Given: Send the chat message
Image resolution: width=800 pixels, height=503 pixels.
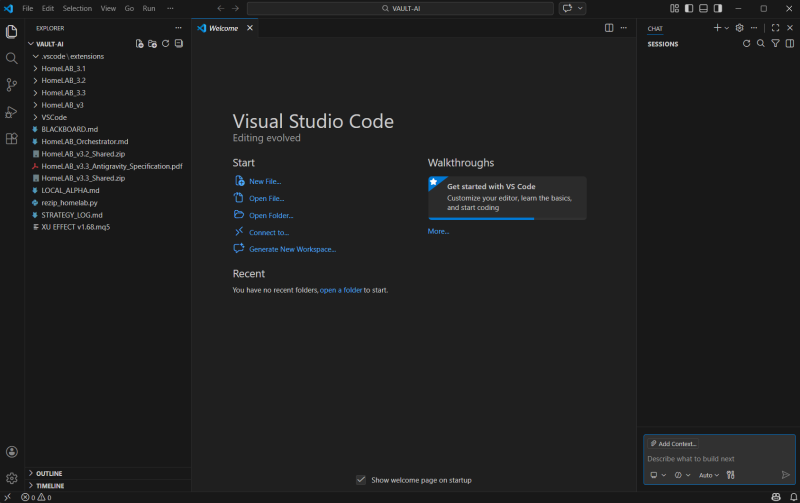Looking at the screenshot, I should (786, 475).
